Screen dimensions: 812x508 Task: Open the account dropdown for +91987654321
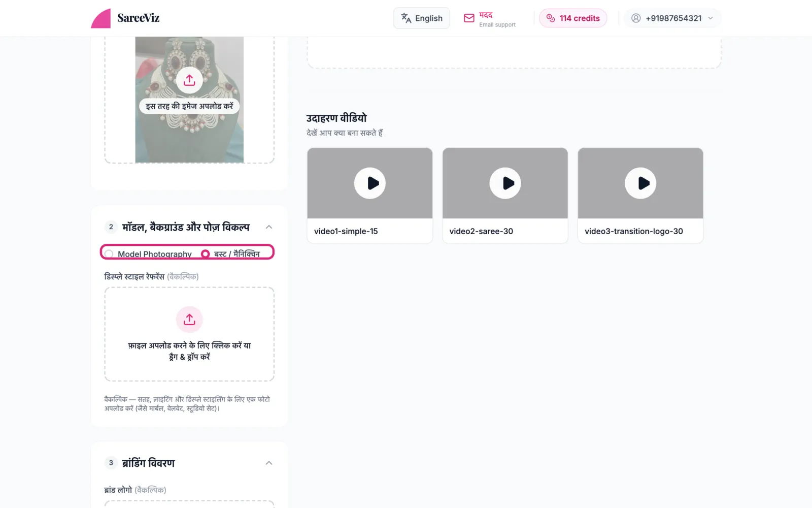click(x=672, y=18)
